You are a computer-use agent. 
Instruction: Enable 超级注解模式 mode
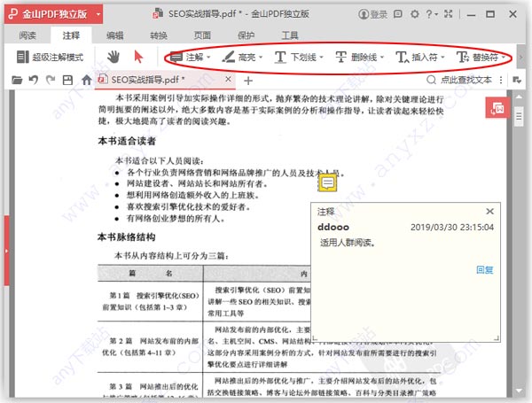(50, 57)
